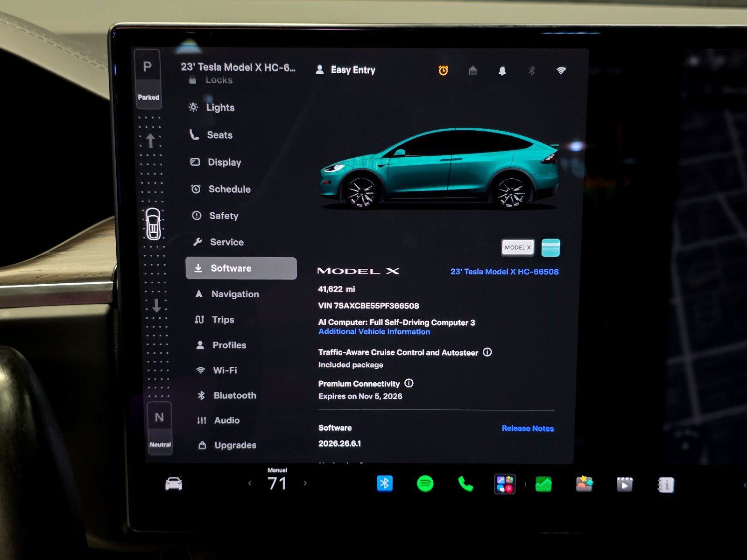Tap the garage HomeLink icon in the status bar

coord(472,70)
